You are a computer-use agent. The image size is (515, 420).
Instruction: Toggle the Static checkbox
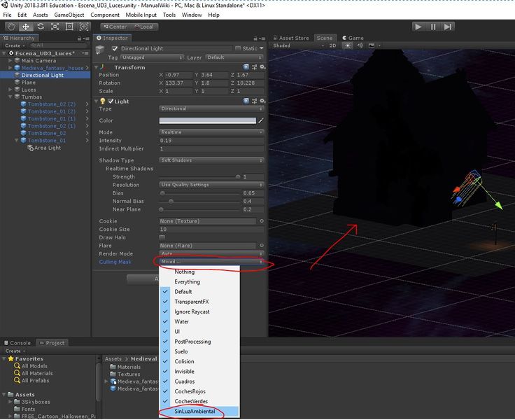(x=238, y=48)
